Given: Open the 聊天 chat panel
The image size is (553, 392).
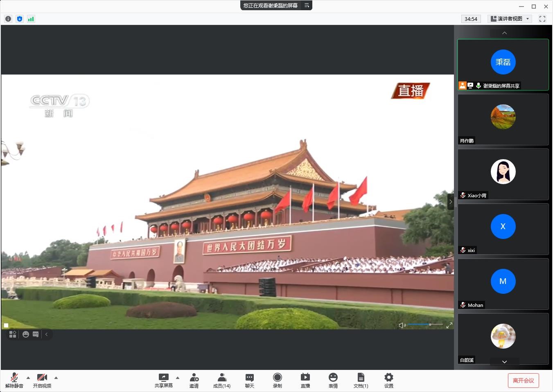Looking at the screenshot, I should [x=249, y=380].
